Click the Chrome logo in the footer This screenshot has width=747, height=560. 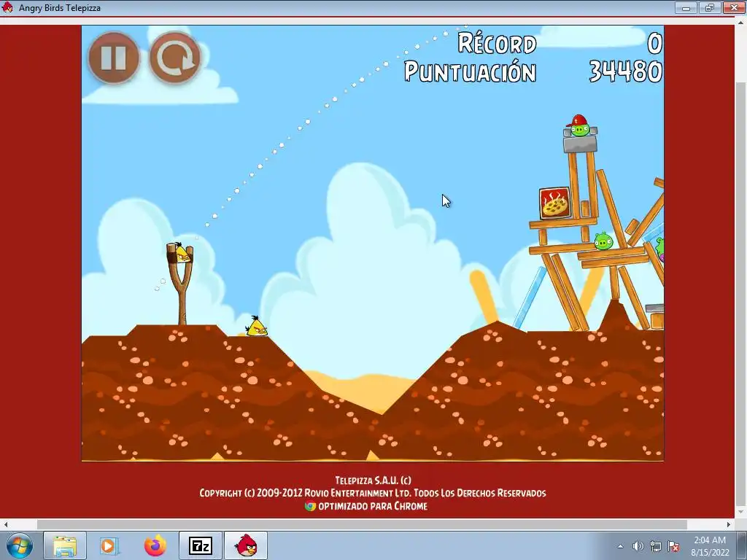click(x=310, y=506)
